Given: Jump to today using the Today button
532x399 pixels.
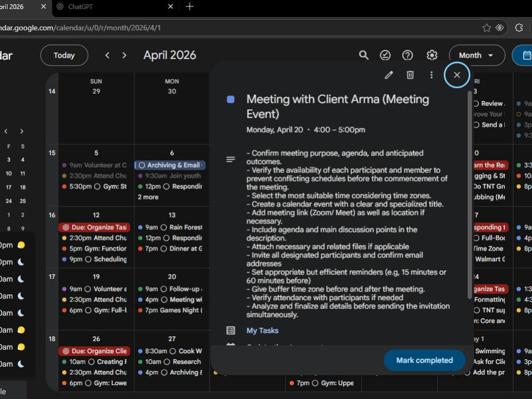Looking at the screenshot, I should tap(64, 55).
